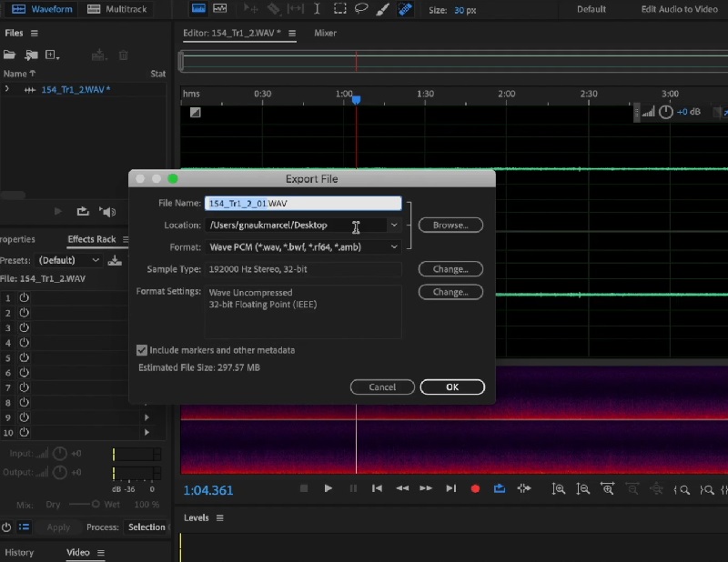The image size is (728, 562).
Task: Toggle power for effect slot 4
Action: tap(25, 343)
